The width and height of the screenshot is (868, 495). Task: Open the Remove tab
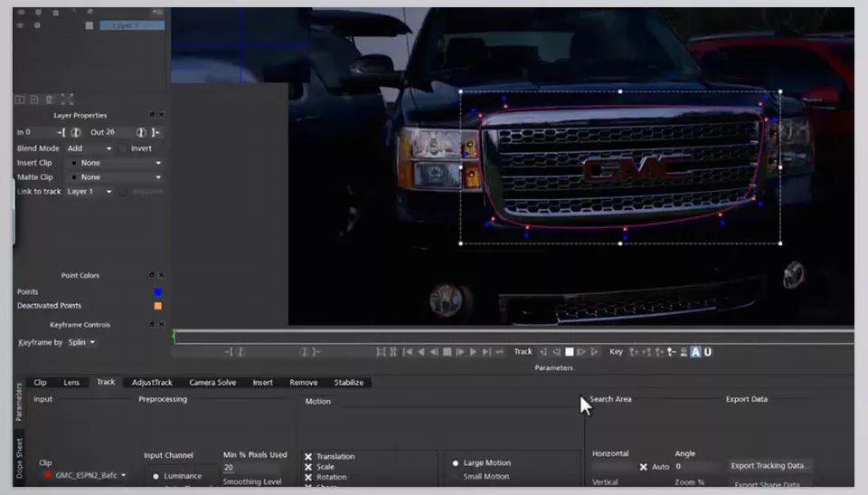304,383
